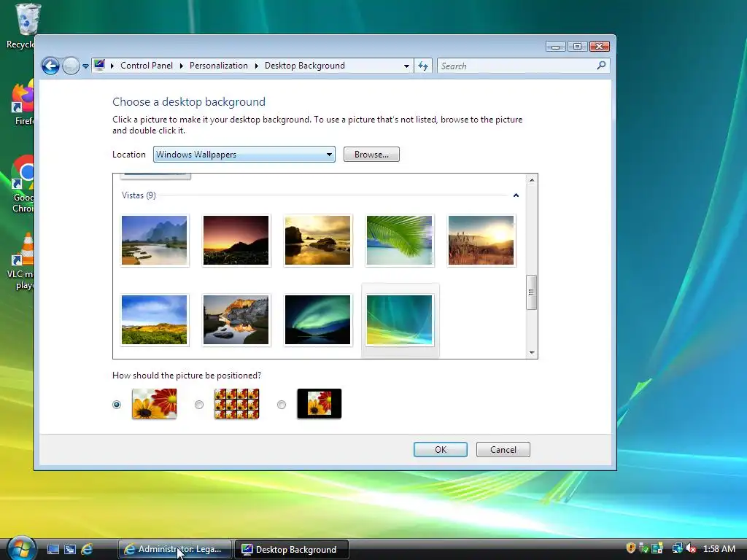
Task: Choose the tile position radio button
Action: point(199,404)
